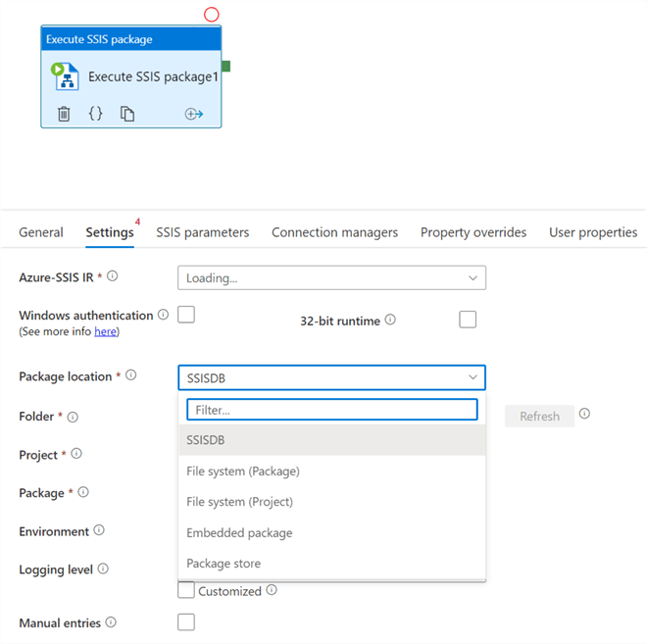Click the Execute SSIS package activity icon

click(x=65, y=75)
